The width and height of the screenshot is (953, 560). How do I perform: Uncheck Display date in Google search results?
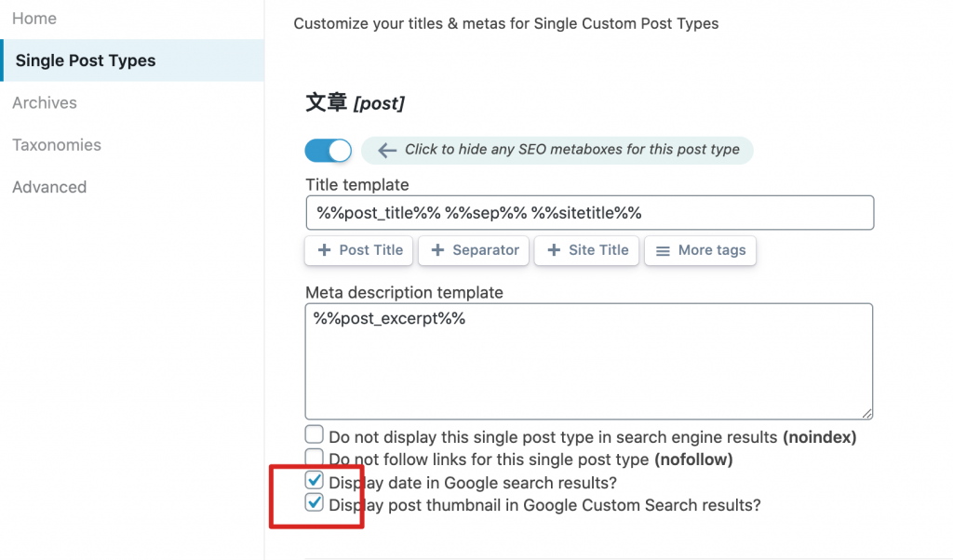[315, 482]
